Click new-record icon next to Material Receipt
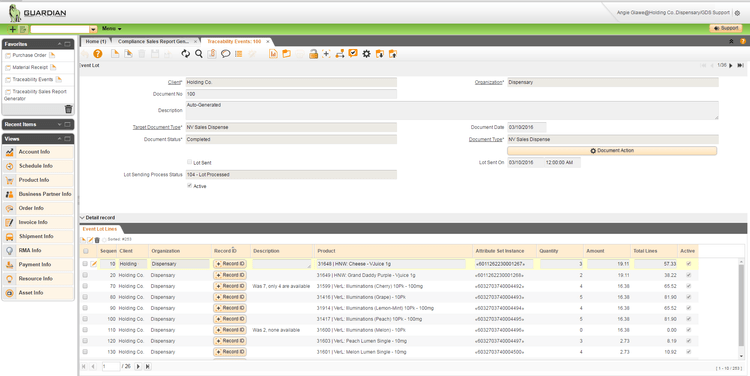Screen dimensions: 750x376 pos(52,67)
